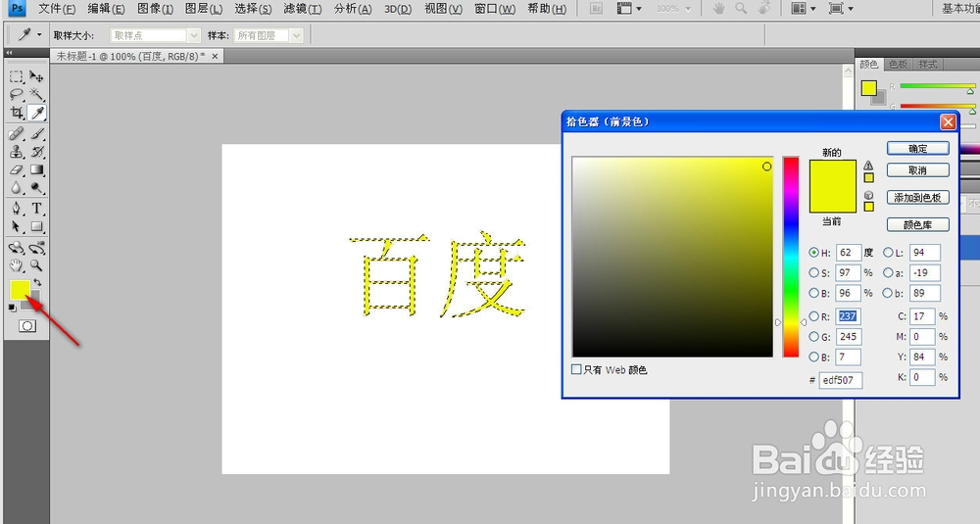Select the R red radio button
980x524 pixels.
coord(813,316)
